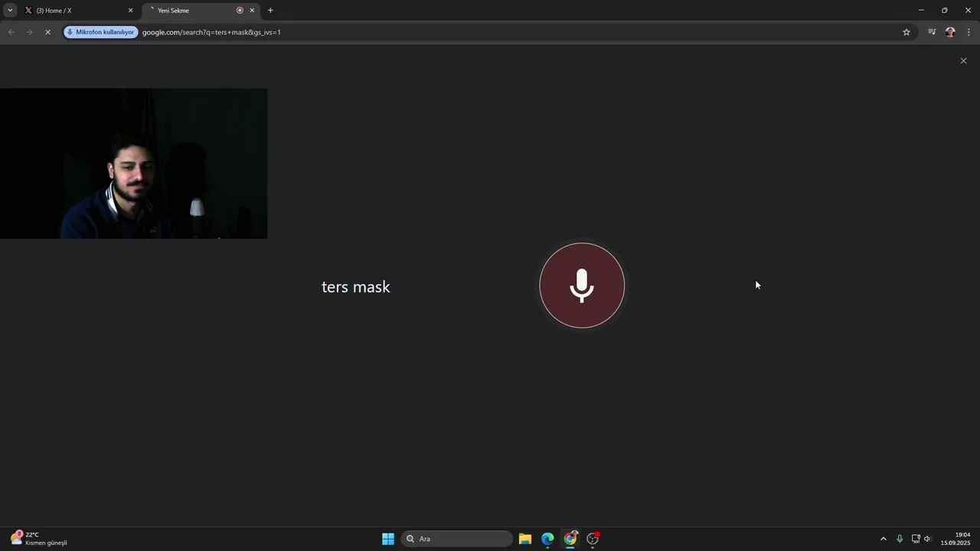Launch File Explorer from taskbar
980x551 pixels.
525,539
